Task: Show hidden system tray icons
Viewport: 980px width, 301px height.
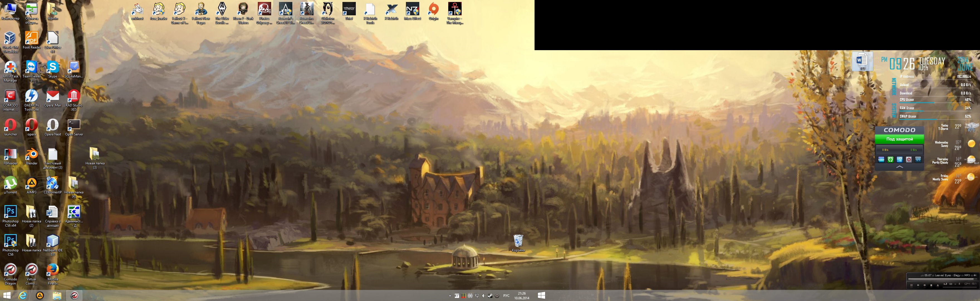Action: (450, 296)
